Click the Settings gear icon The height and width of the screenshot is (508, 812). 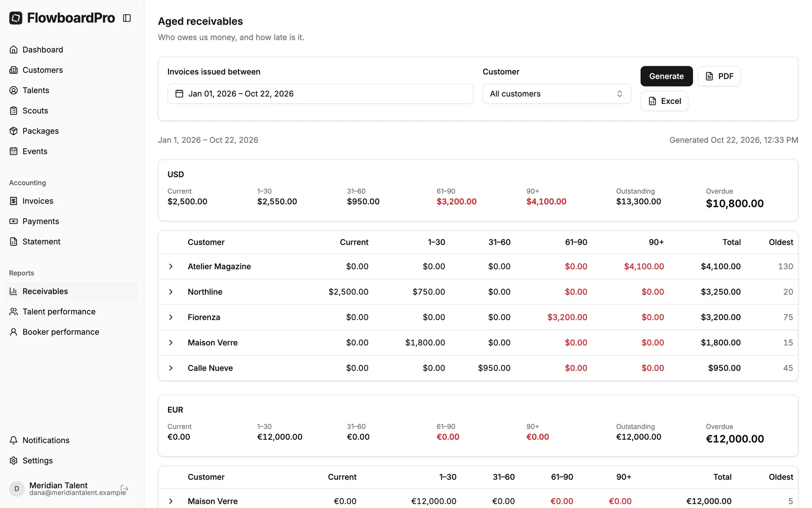click(x=13, y=460)
